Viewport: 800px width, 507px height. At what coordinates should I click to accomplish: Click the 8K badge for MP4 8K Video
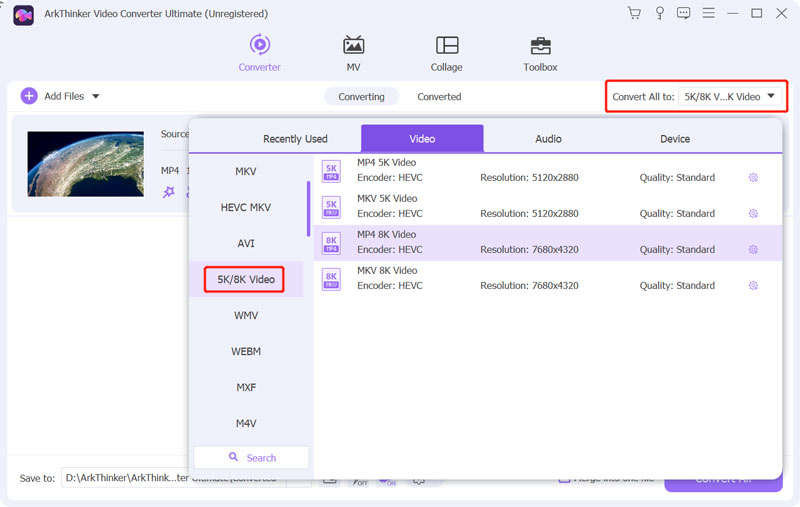coord(331,243)
